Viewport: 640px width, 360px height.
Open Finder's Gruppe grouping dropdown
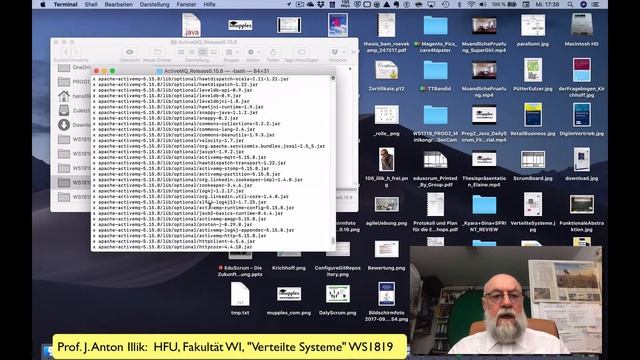click(232, 52)
